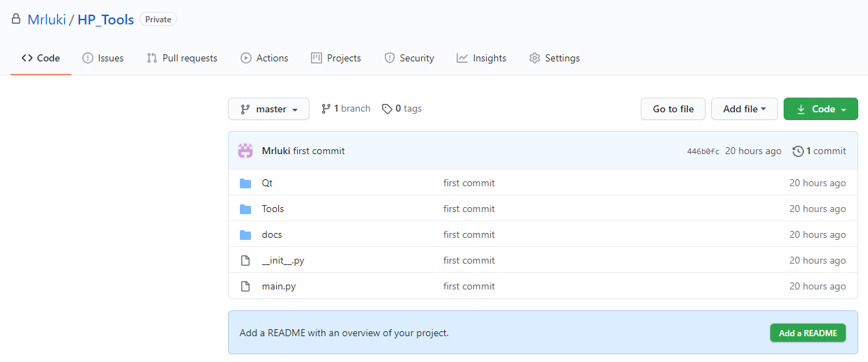Open the Insights tab
The width and height of the screenshot is (868, 362).
point(482,58)
